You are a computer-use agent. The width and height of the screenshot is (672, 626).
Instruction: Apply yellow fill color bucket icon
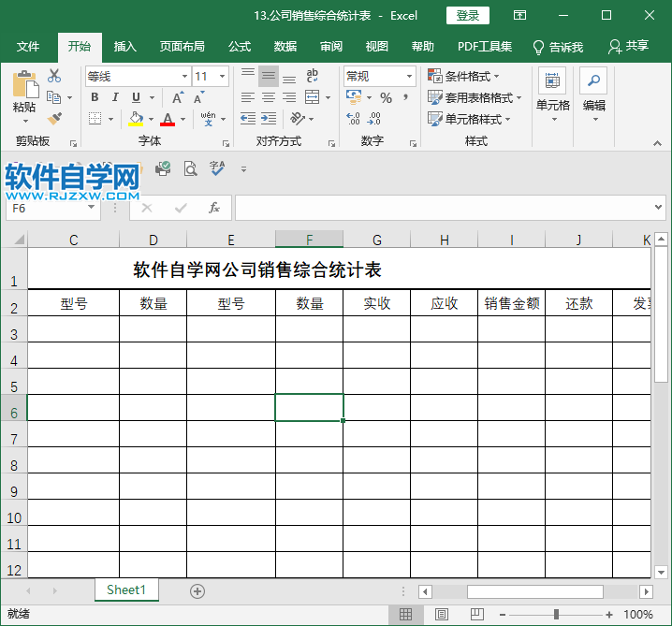pyautogui.click(x=136, y=119)
